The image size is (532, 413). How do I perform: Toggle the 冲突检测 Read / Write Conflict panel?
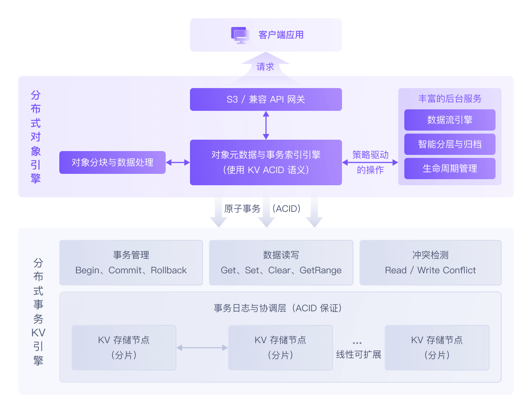point(430,263)
